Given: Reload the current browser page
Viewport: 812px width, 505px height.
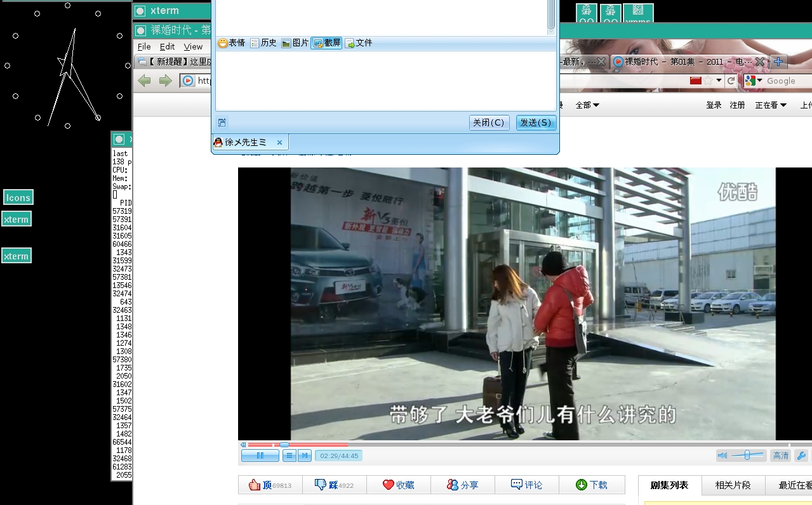Looking at the screenshot, I should tap(731, 81).
